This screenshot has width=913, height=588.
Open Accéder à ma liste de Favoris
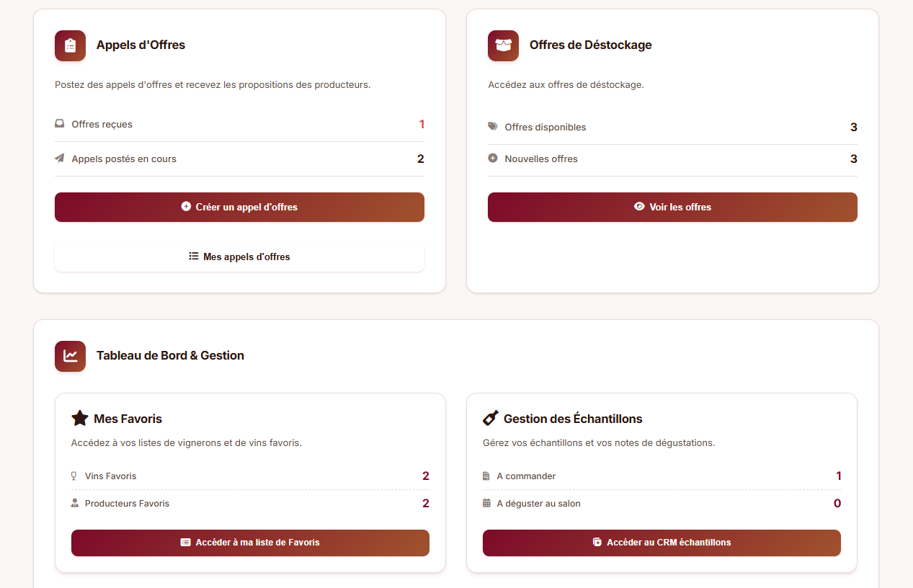click(x=250, y=543)
